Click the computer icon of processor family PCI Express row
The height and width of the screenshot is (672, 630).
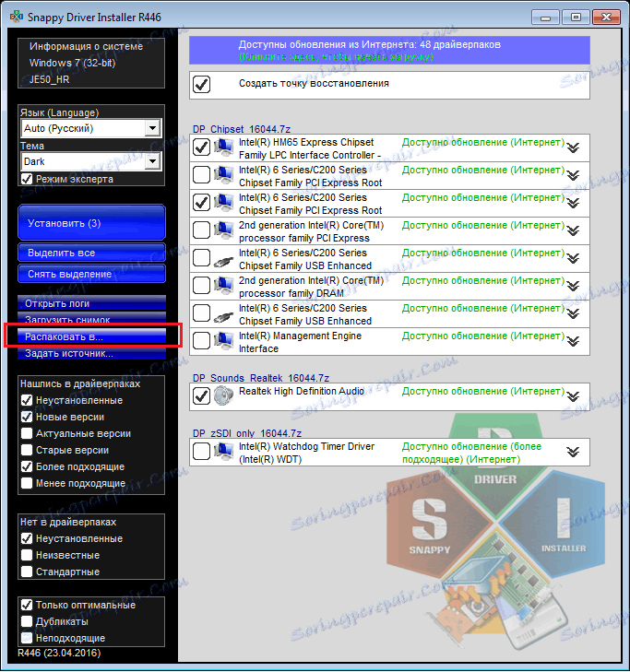coord(223,230)
